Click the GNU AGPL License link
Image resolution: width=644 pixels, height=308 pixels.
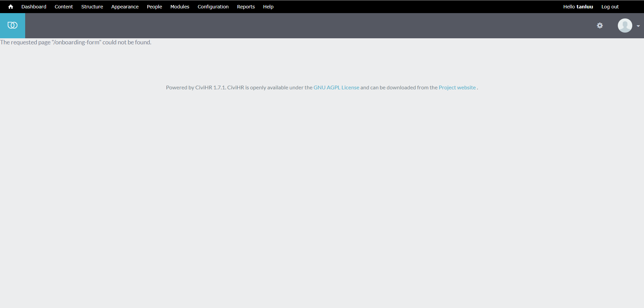point(336,87)
